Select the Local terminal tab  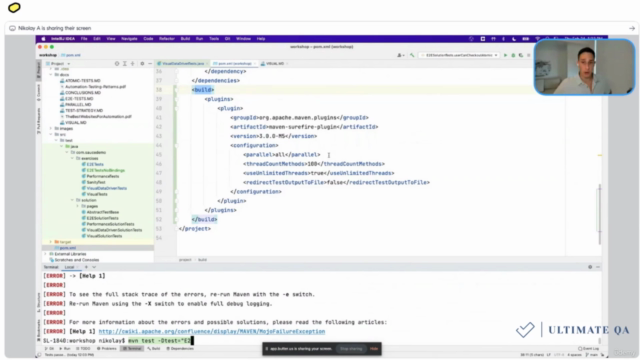[70, 267]
